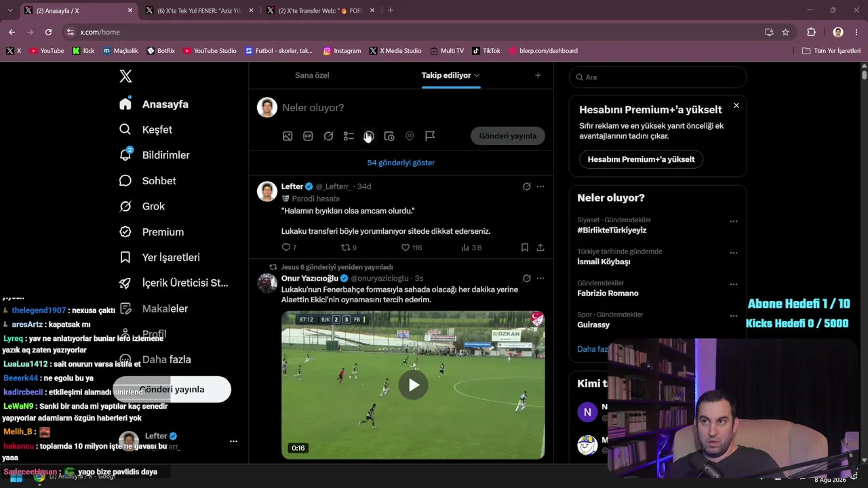
Task: Click the X logo above Anasayfa
Action: point(125,76)
